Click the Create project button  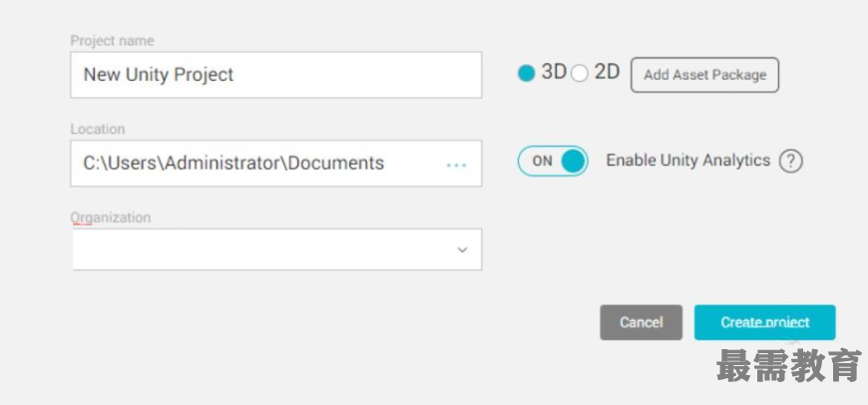coord(764,322)
